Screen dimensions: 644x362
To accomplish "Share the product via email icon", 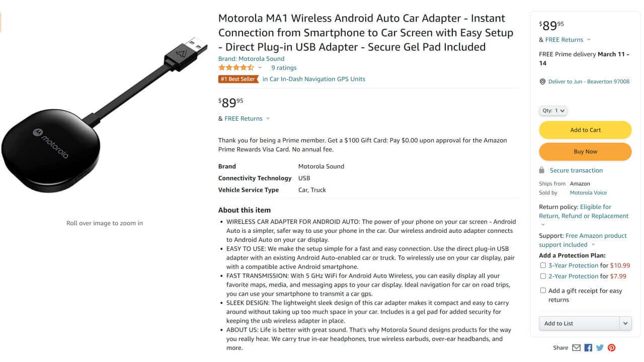I will click(x=576, y=347).
